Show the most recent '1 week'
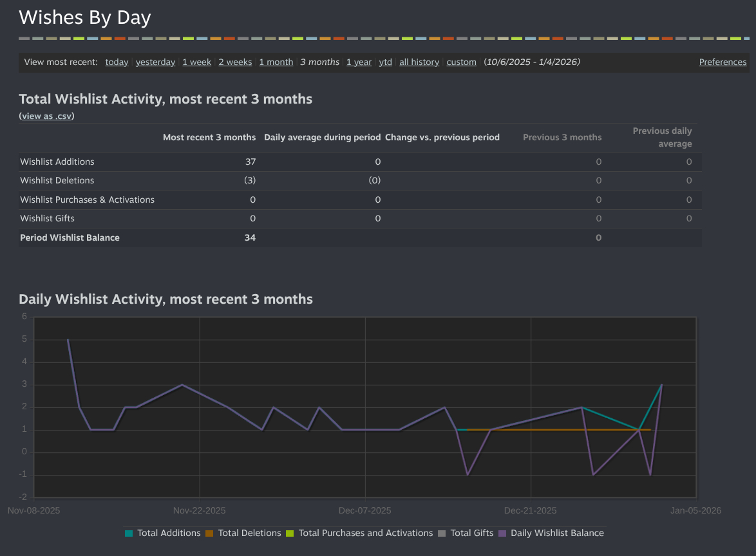 (x=196, y=62)
